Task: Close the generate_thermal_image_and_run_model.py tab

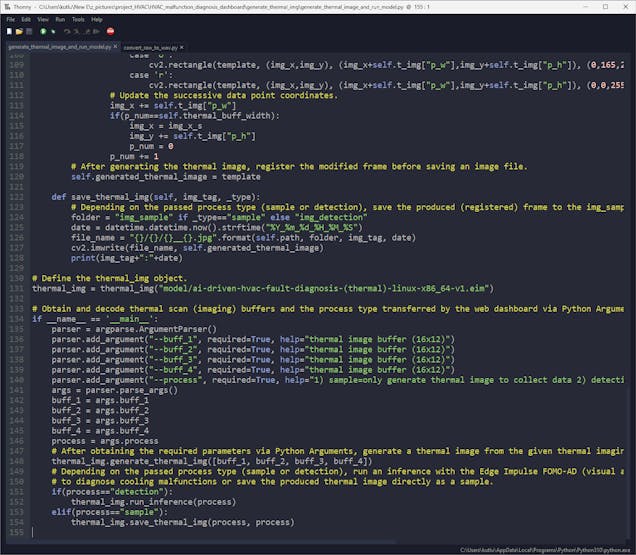Action: [x=115, y=46]
